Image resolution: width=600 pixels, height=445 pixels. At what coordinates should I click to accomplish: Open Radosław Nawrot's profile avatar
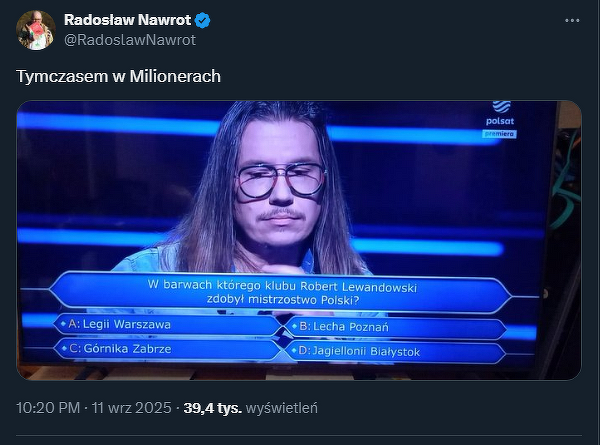[35, 30]
